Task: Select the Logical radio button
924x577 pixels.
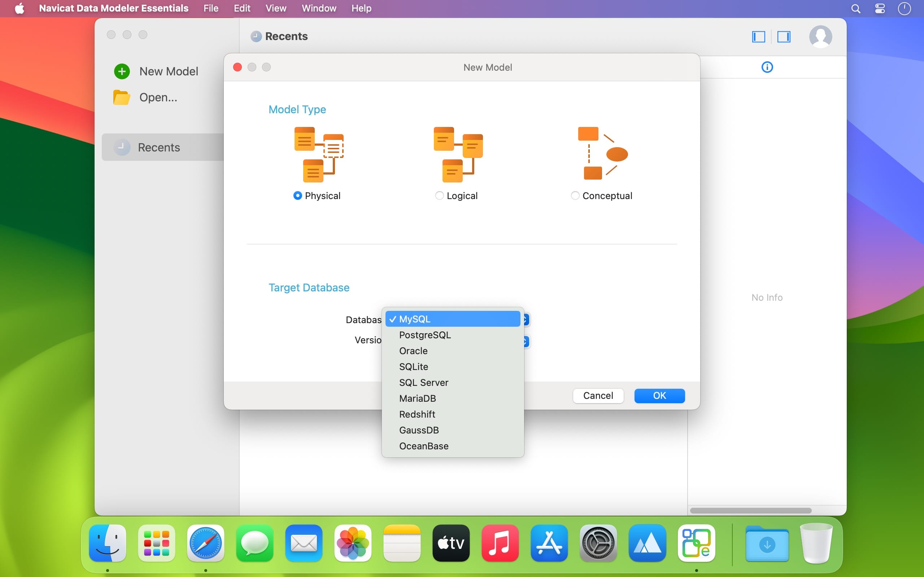Action: pos(440,196)
